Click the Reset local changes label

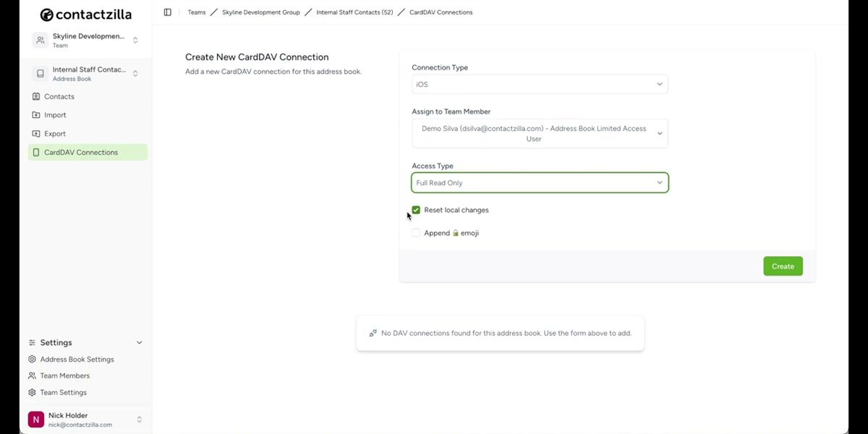(x=456, y=210)
